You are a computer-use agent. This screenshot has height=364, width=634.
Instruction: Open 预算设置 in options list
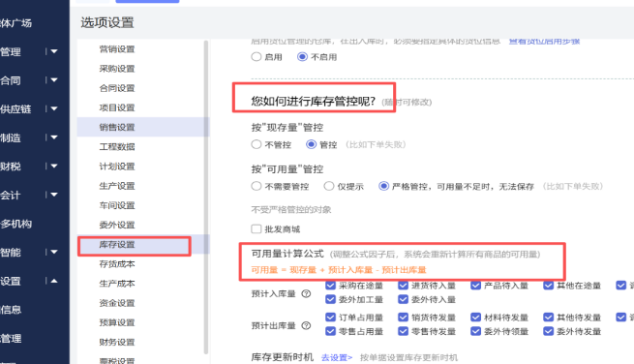[x=117, y=322]
